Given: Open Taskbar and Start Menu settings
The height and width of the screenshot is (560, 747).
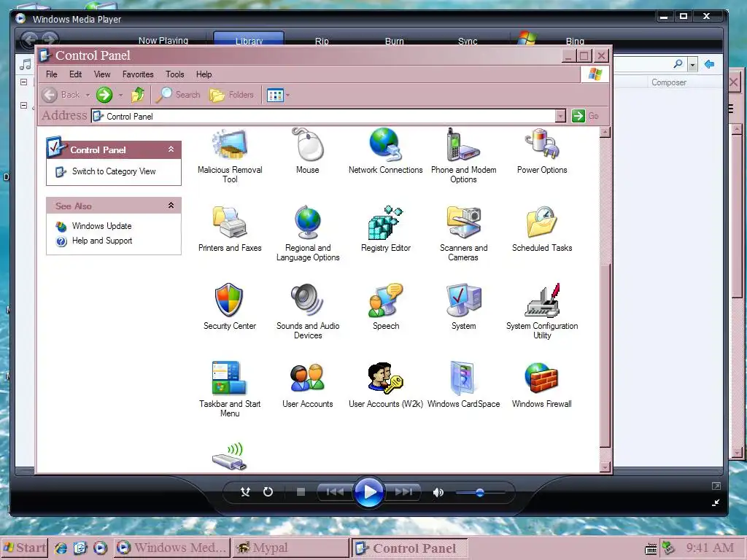Looking at the screenshot, I should coord(230,389).
